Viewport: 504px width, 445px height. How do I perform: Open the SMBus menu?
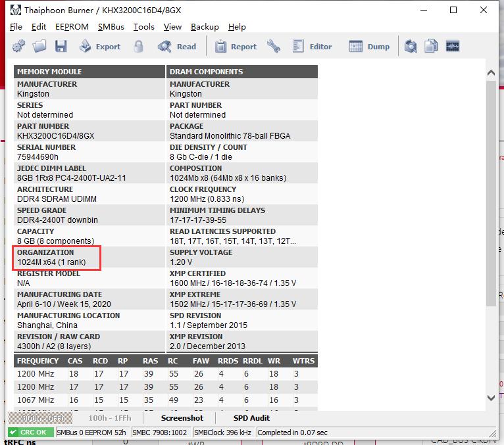[x=111, y=27]
